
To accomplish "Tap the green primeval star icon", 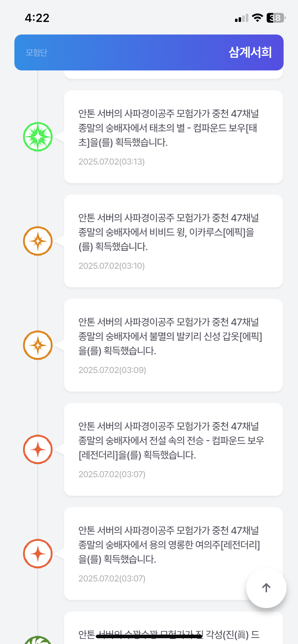I will point(38,137).
